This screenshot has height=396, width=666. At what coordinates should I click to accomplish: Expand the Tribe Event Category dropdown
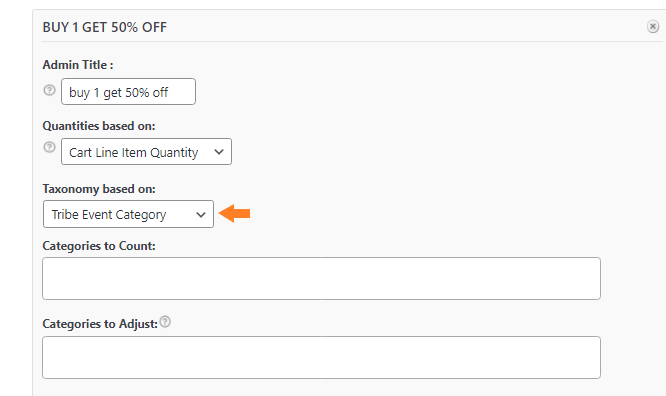pos(128,214)
